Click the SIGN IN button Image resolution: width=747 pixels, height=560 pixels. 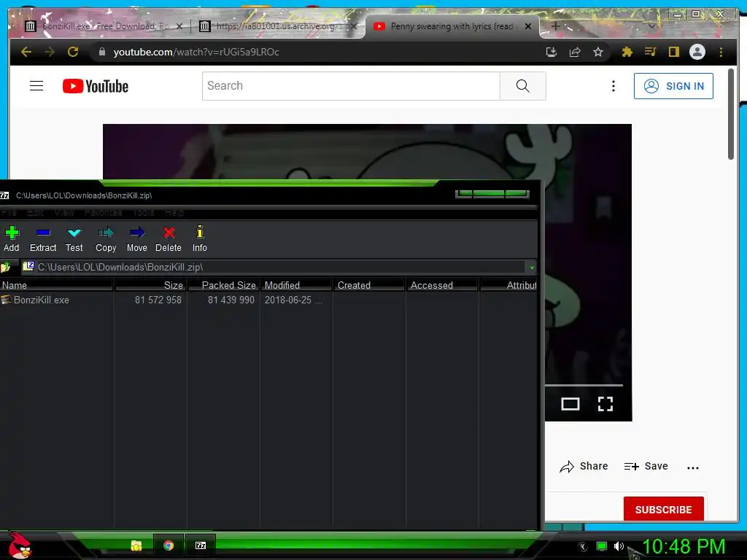click(673, 86)
